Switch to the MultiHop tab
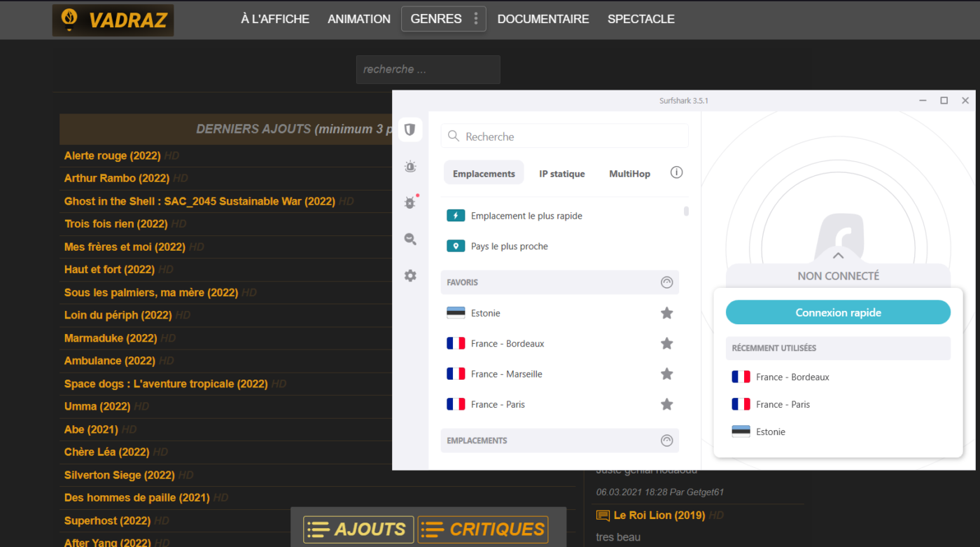Screen dimensions: 980x547 pos(629,173)
